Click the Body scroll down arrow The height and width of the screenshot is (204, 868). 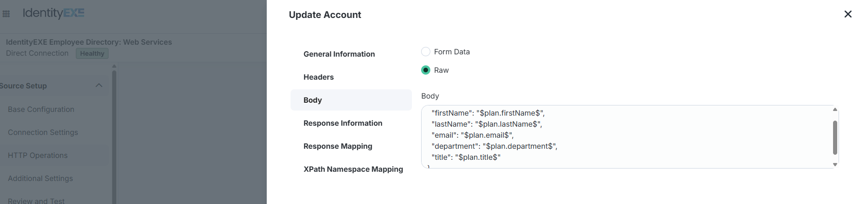[x=835, y=164]
